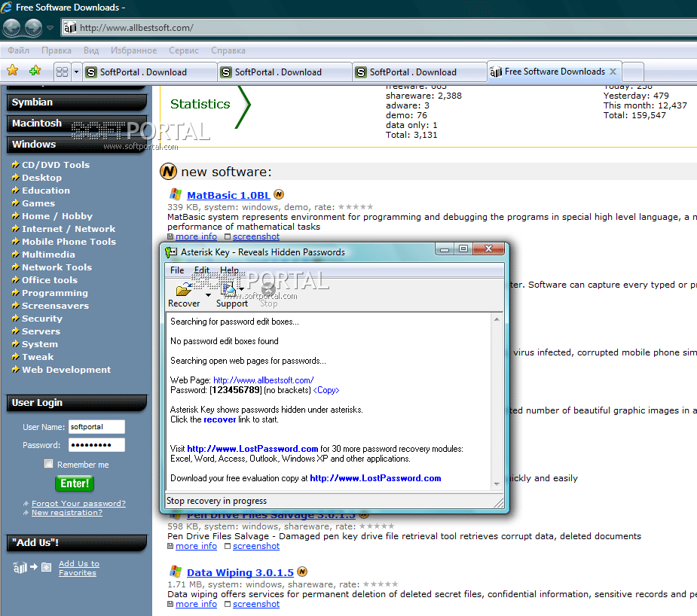Click the allbestsoft.com Web Page link

point(264,380)
